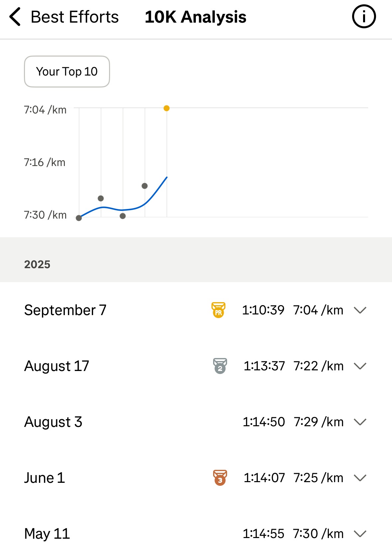Image resolution: width=392 pixels, height=557 pixels.
Task: Select the fourth gray chart data point
Action: click(x=145, y=186)
